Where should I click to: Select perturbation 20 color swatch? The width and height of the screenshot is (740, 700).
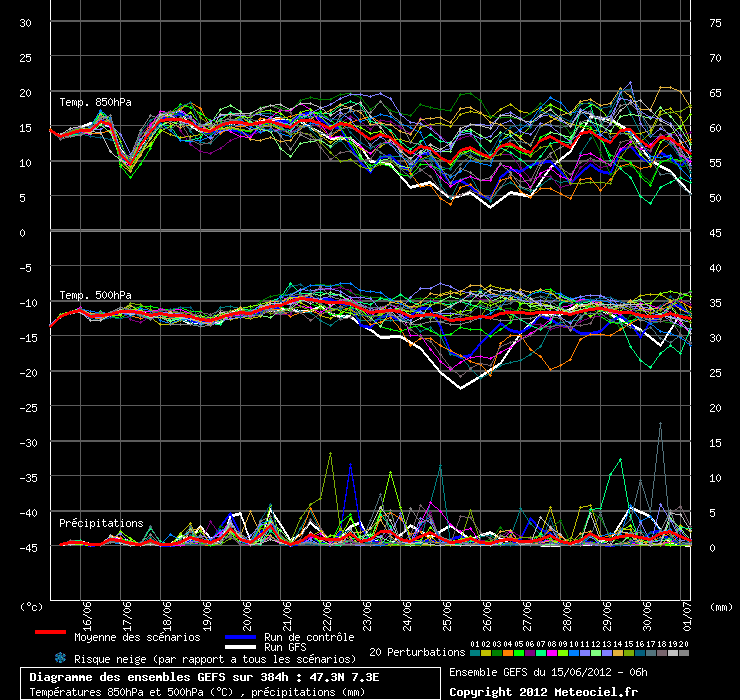[x=684, y=652]
